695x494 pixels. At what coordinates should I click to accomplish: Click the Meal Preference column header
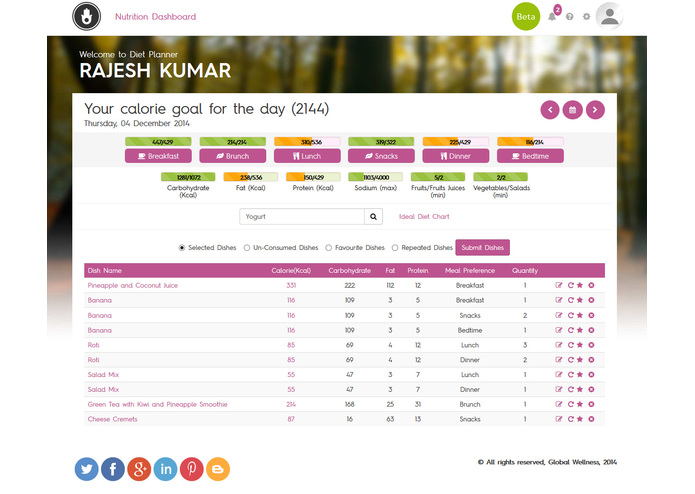470,271
